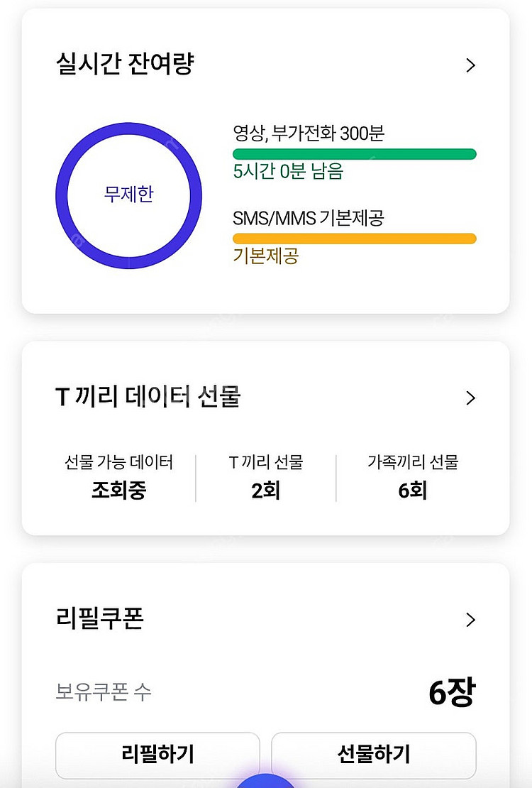The width and height of the screenshot is (532, 788).
Task: Expand the 리필쿠폰 section arrow
Action: pos(470,620)
